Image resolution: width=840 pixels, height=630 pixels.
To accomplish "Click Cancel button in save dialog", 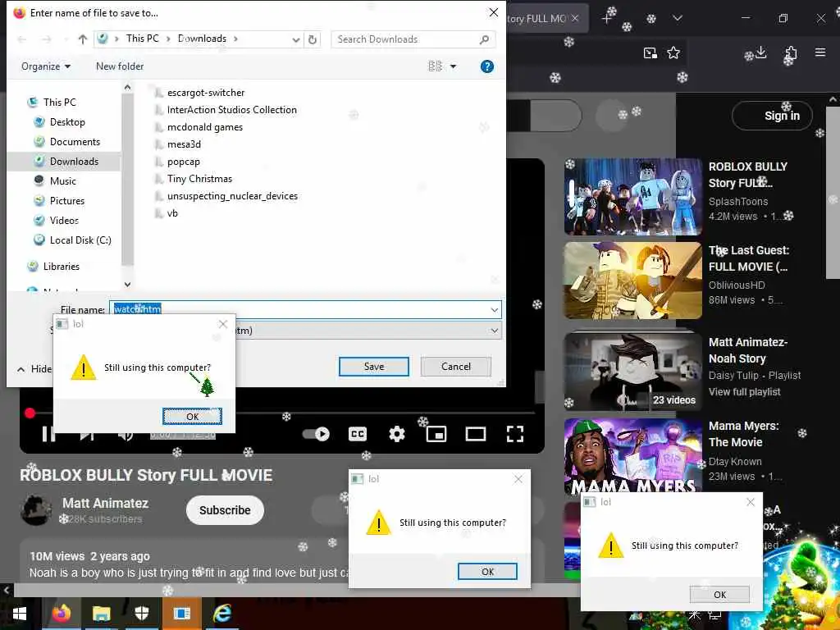I will click(456, 367).
